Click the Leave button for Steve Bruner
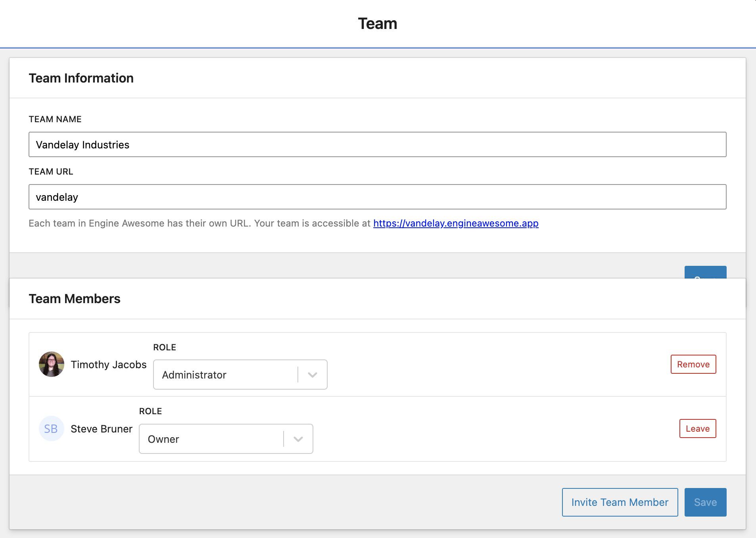Image resolution: width=756 pixels, height=538 pixels. (697, 428)
